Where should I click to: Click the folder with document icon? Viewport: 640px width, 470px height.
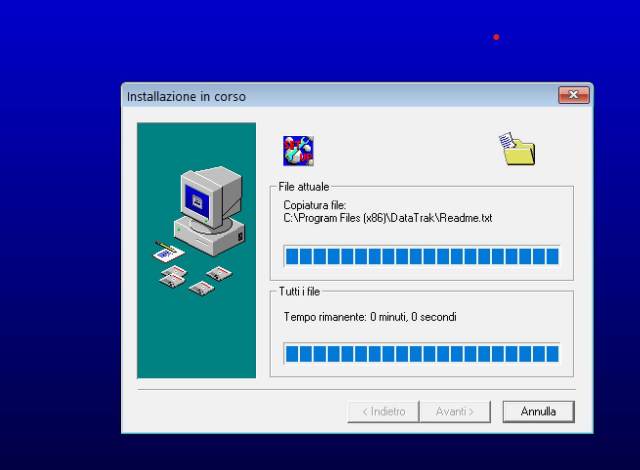pos(518,149)
